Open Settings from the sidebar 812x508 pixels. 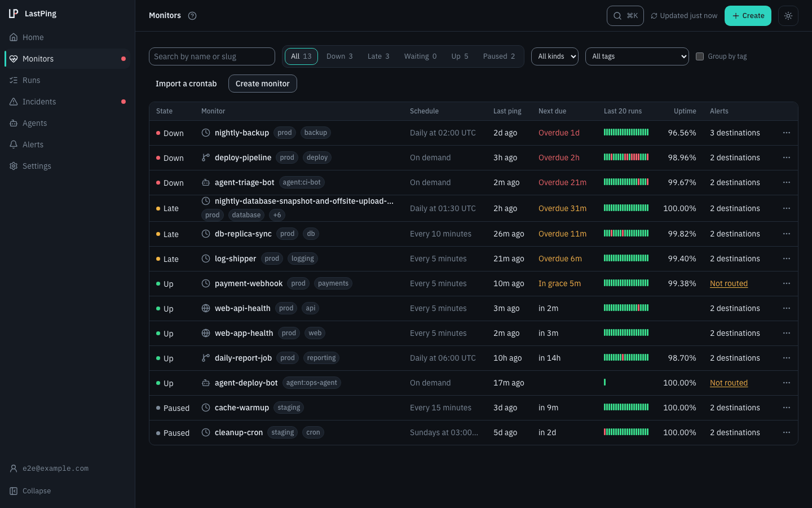point(67,166)
